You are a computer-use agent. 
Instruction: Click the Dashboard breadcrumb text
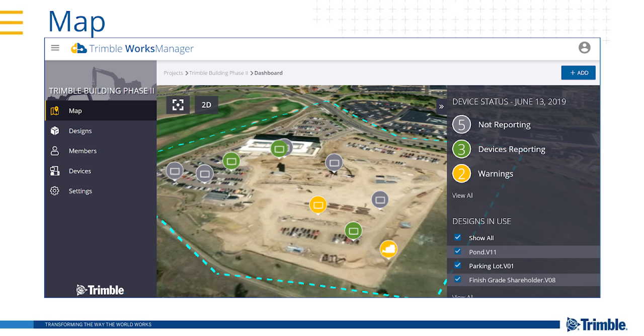(x=268, y=73)
